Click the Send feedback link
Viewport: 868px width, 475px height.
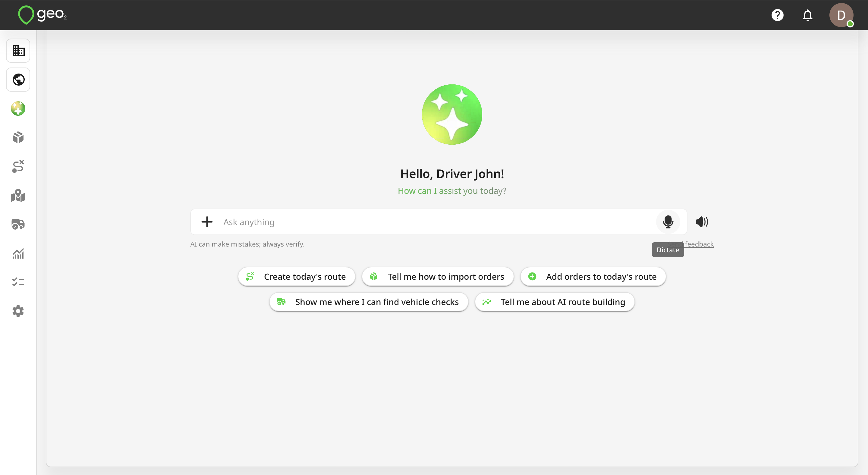pyautogui.click(x=690, y=244)
